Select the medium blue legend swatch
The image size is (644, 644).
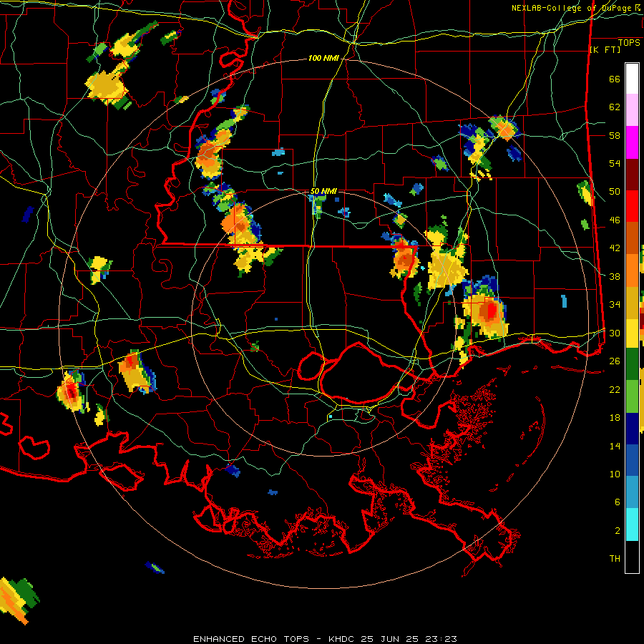click(632, 461)
